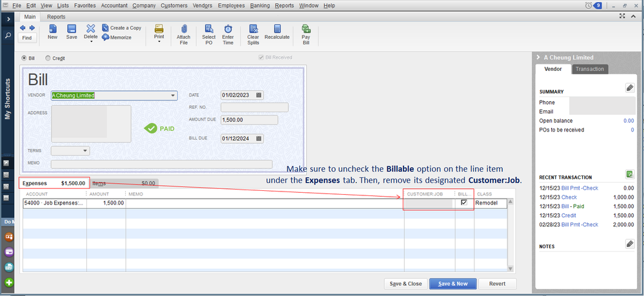
Task: Select the Bill radio button
Action: 24,59
